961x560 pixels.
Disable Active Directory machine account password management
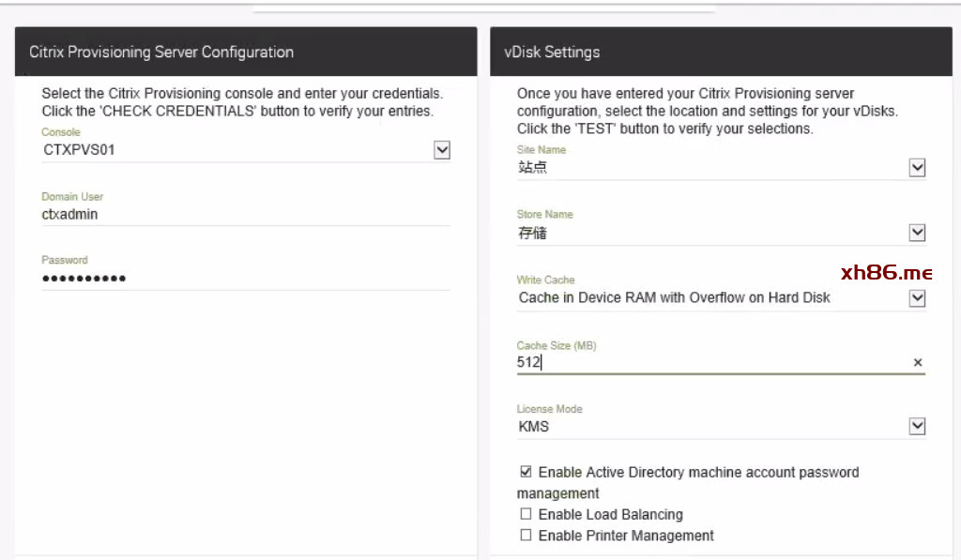(526, 472)
